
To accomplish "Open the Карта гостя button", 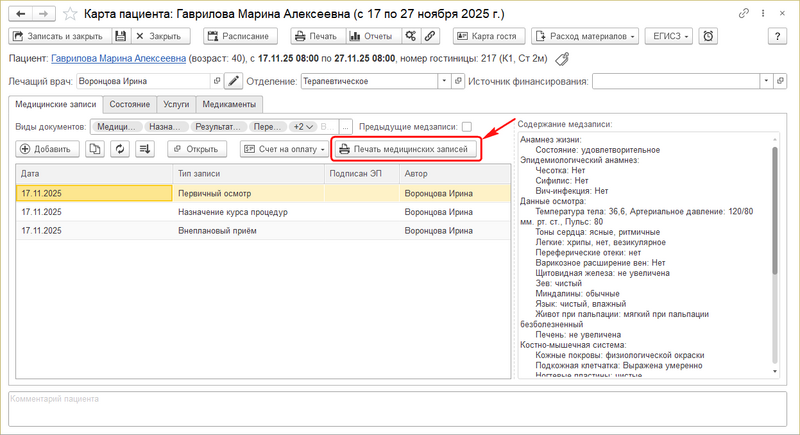I will point(489,36).
